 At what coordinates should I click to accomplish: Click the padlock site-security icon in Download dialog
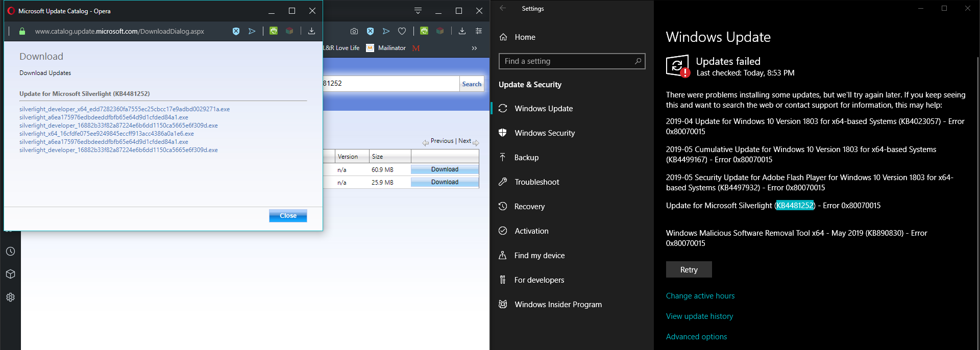tap(22, 31)
